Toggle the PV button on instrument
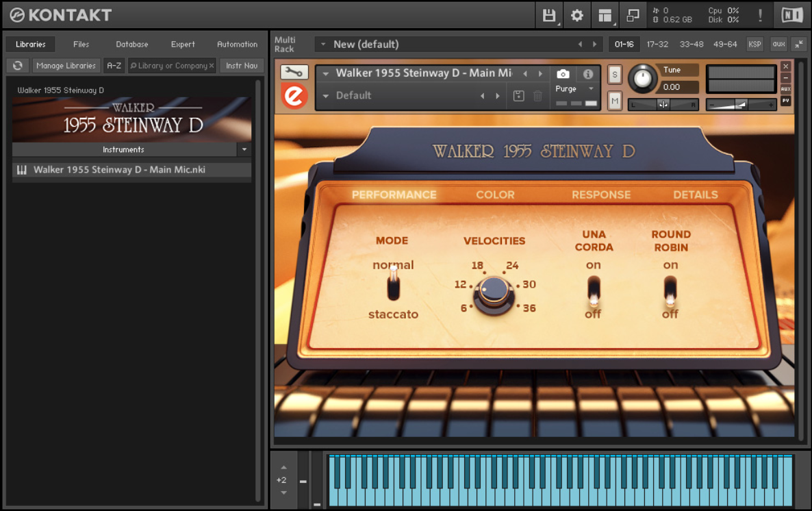This screenshot has width=812, height=511. tap(785, 101)
